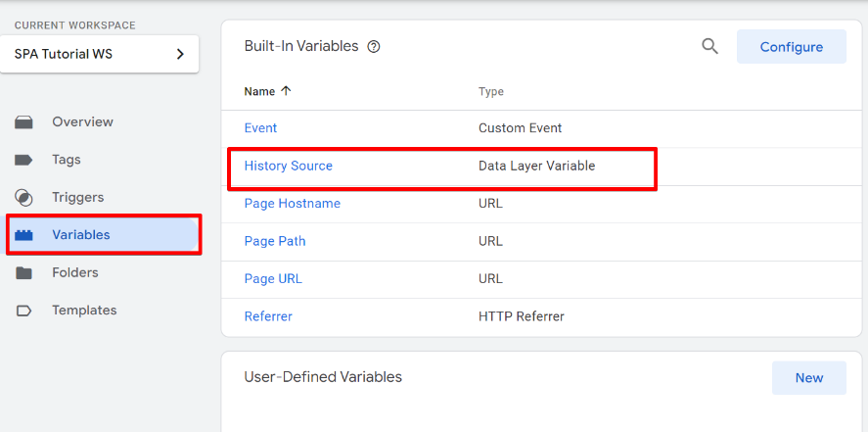Click the Variables brick icon
868x432 pixels.
(x=23, y=235)
